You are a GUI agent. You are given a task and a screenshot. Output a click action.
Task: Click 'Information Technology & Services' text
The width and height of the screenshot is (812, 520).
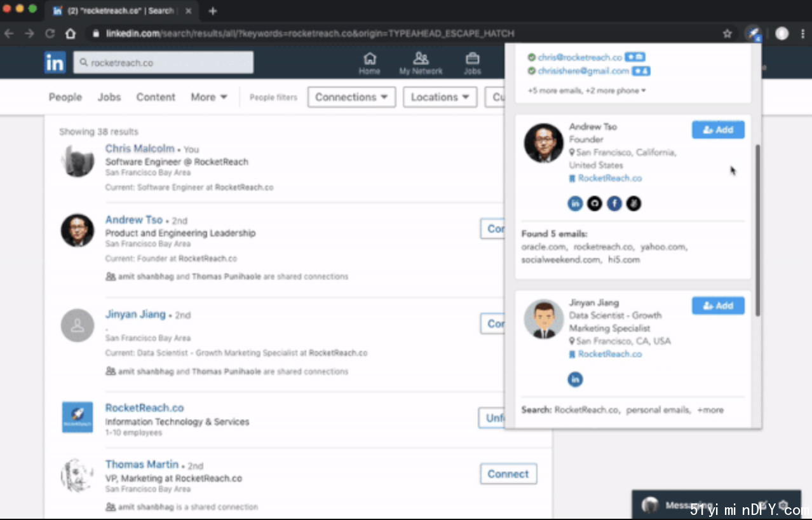click(177, 421)
